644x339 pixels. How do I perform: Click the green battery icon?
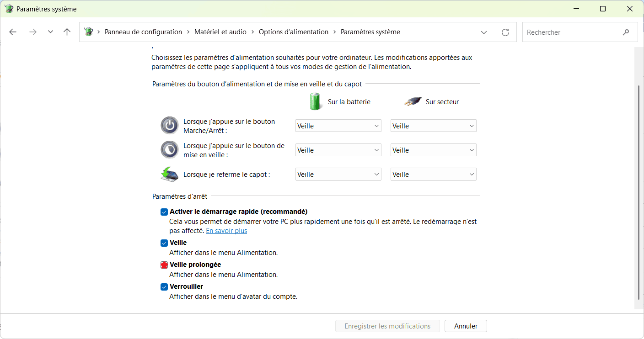point(316,101)
